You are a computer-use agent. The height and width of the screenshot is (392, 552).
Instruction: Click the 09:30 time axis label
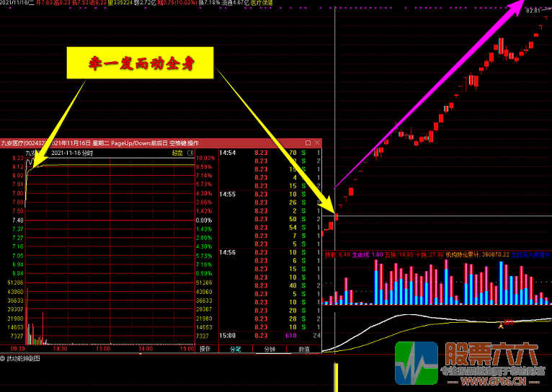point(17,349)
